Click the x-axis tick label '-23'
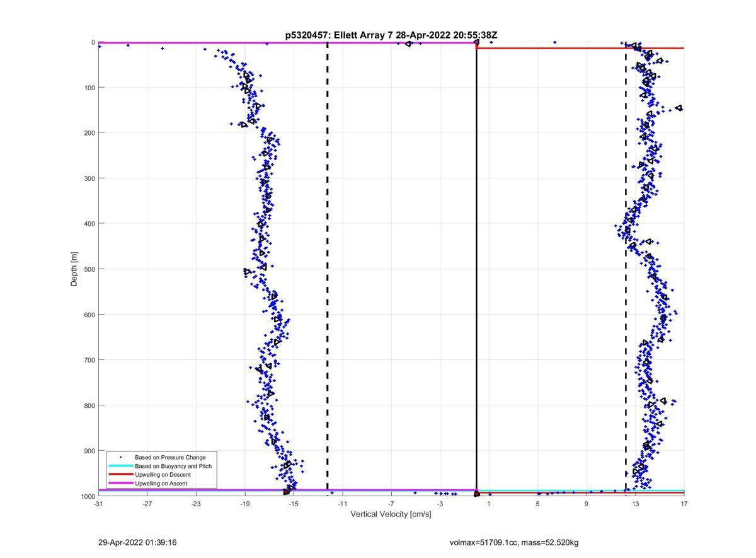The width and height of the screenshot is (756, 558). [196, 504]
